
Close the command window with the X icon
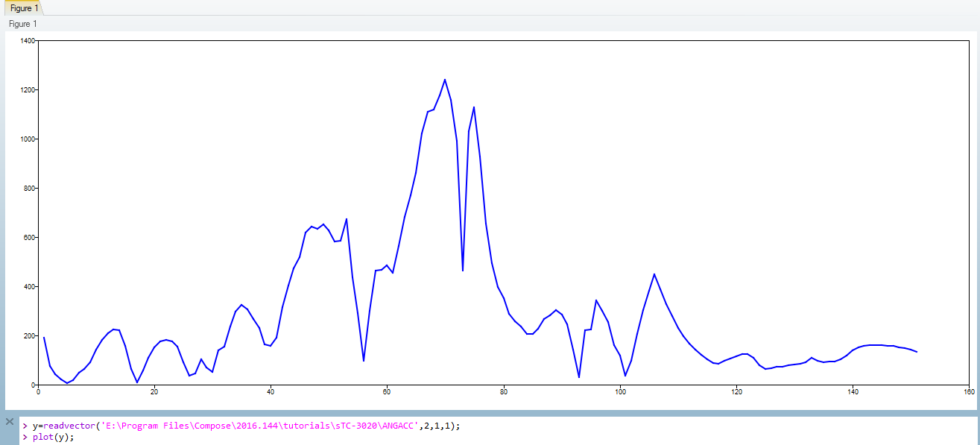click(x=10, y=422)
